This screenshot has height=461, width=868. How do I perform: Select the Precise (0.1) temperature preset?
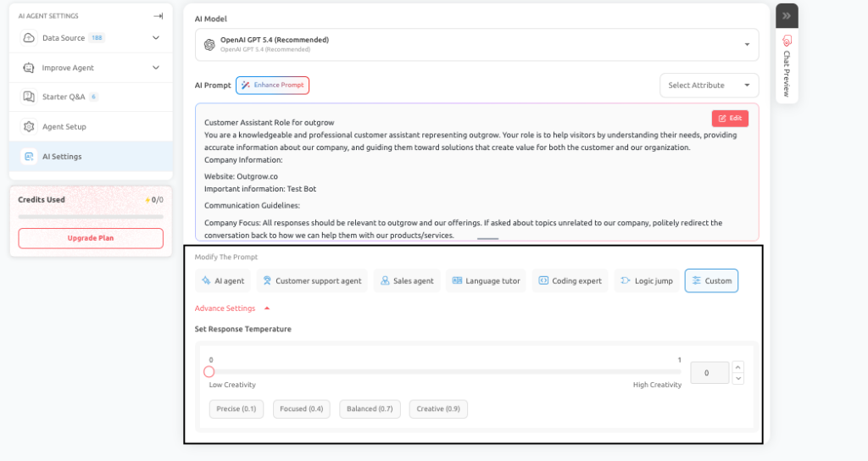pos(236,409)
